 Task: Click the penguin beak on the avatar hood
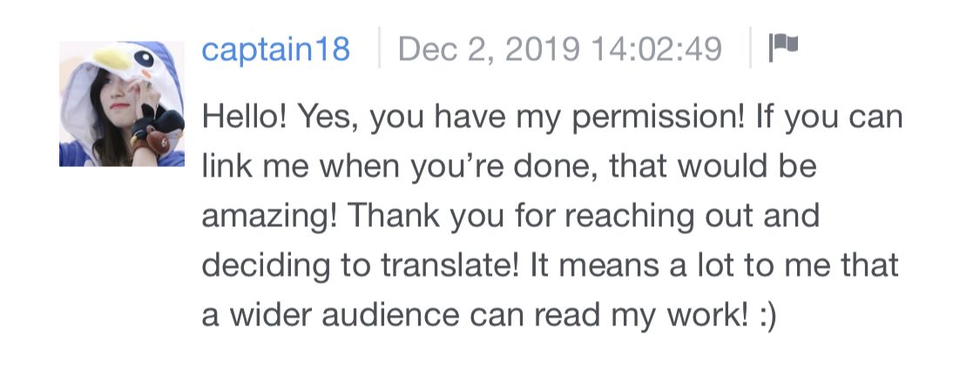point(112,58)
